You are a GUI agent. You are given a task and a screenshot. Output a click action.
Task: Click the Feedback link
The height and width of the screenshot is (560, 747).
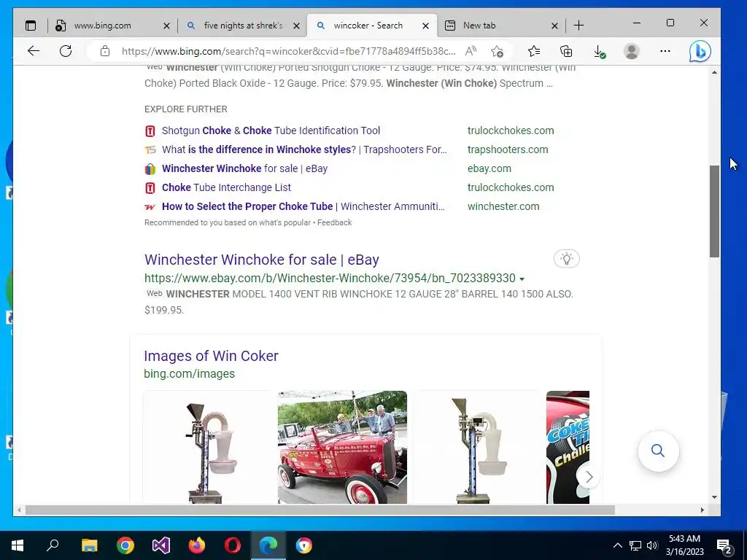click(334, 222)
